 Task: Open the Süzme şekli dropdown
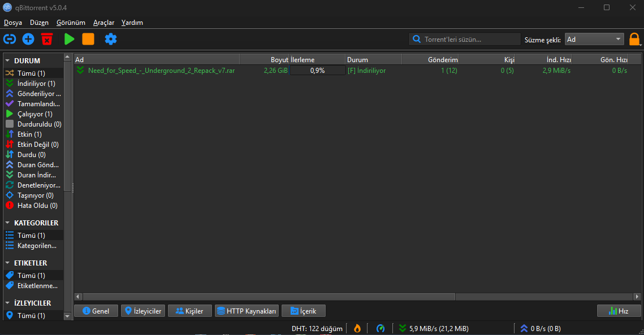click(x=594, y=40)
